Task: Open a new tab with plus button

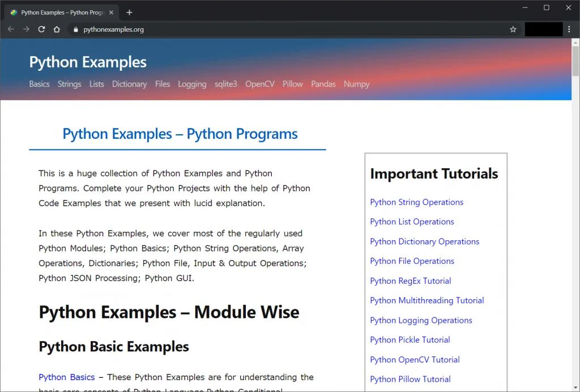Action: (x=129, y=12)
